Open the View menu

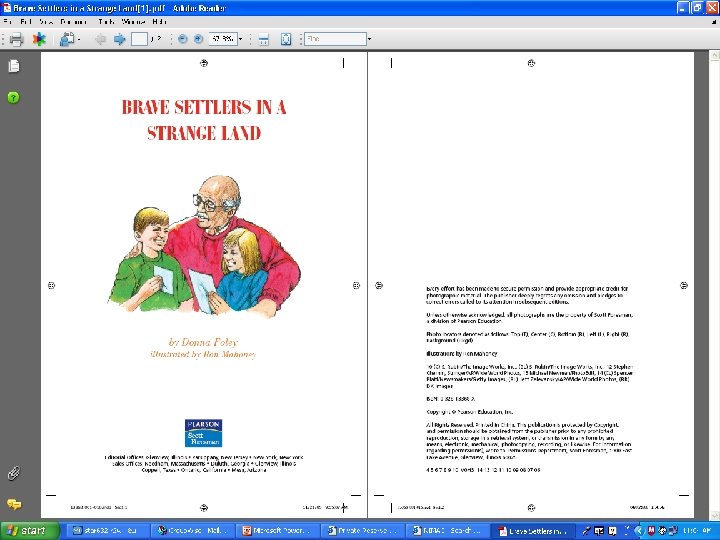(x=46, y=22)
